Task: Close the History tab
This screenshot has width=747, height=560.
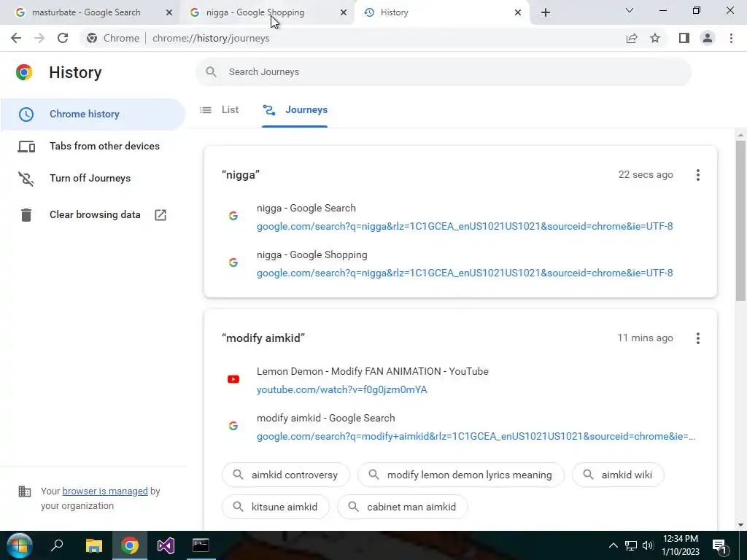Action: (518, 12)
